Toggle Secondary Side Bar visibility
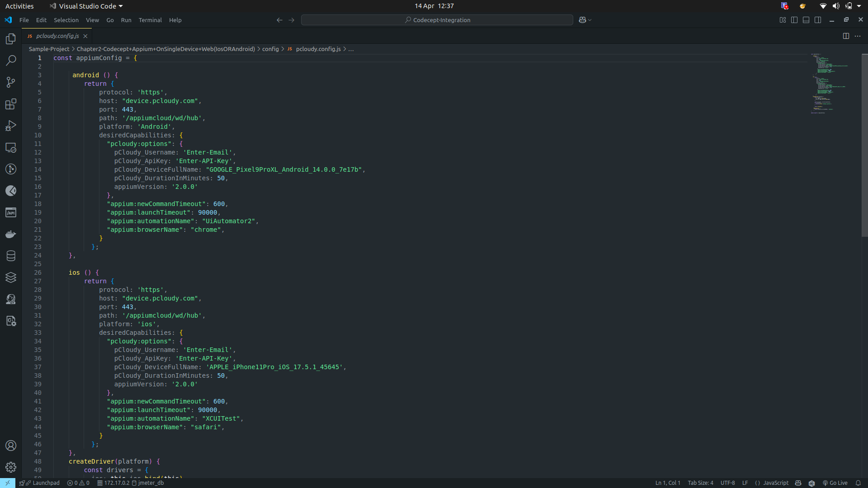Viewport: 868px width, 488px height. point(818,20)
